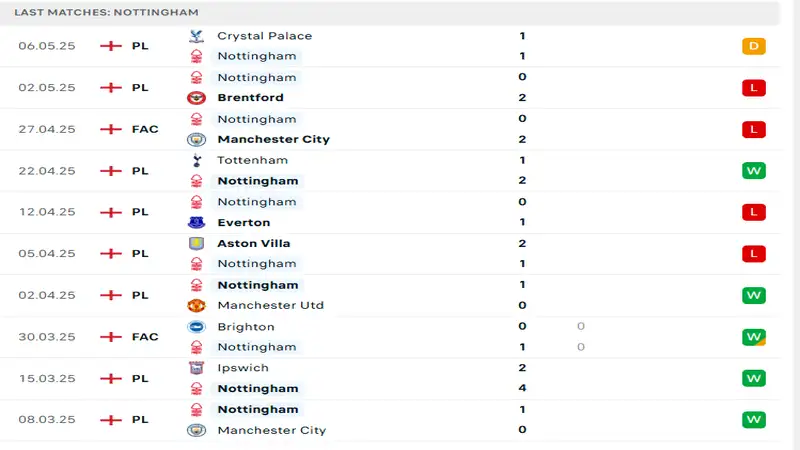The image size is (800, 450).
Task: Open the Everton team link
Action: pos(243,222)
